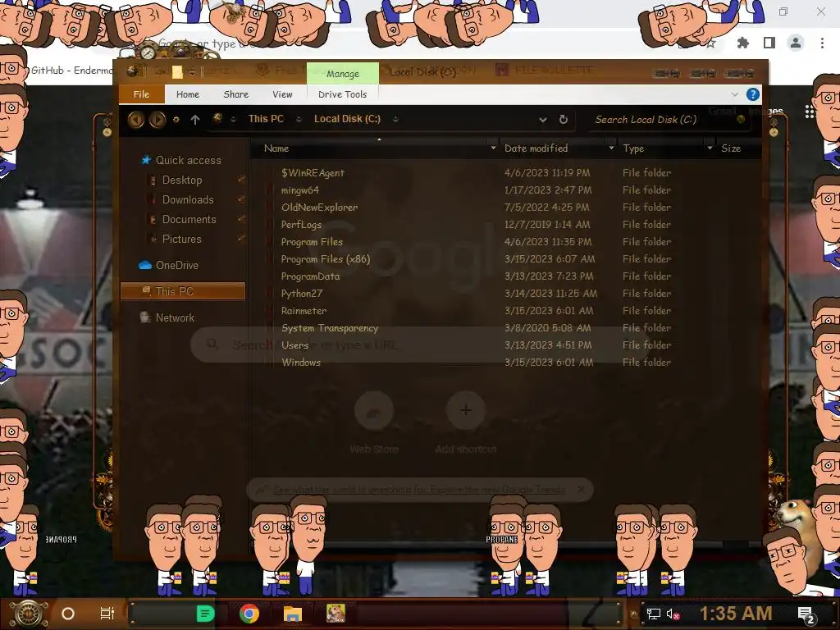This screenshot has height=630, width=840.
Task: Click the Quick access star icon
Action: [x=146, y=160]
